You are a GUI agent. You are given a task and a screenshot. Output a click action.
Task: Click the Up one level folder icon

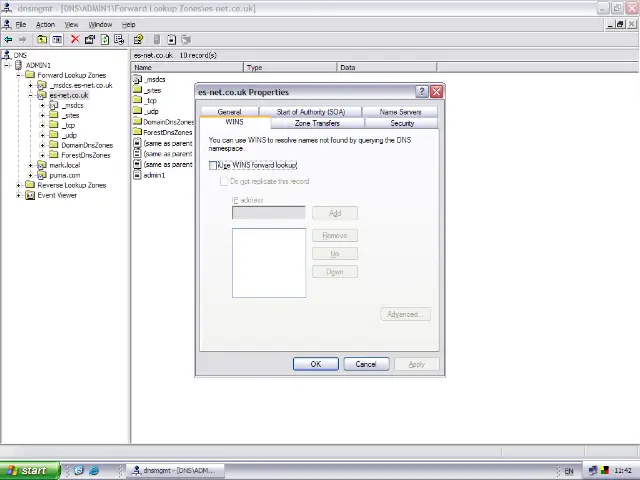(x=42, y=40)
